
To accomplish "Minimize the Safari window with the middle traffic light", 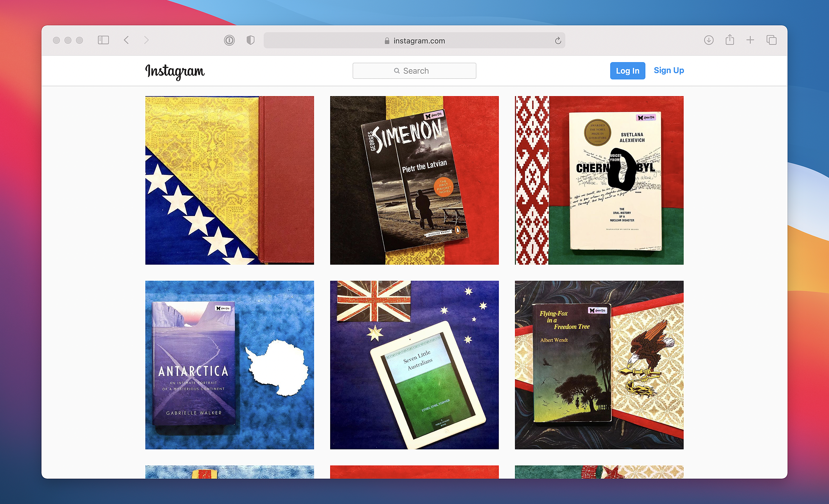I will coord(68,40).
